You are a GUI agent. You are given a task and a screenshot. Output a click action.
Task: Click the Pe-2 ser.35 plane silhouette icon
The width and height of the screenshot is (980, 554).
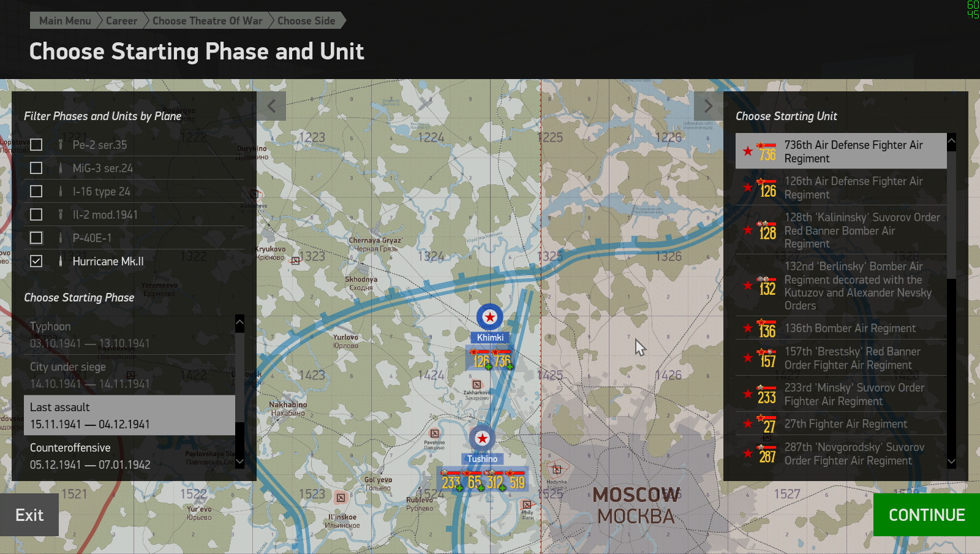point(61,145)
